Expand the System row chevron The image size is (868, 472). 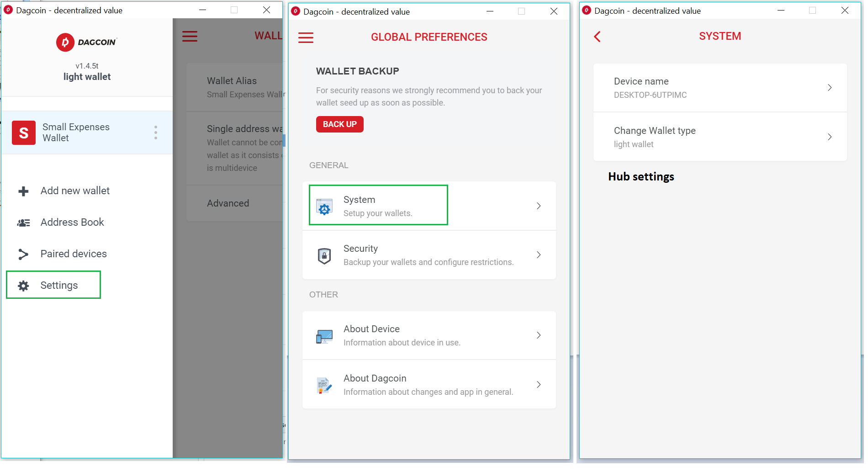point(539,206)
